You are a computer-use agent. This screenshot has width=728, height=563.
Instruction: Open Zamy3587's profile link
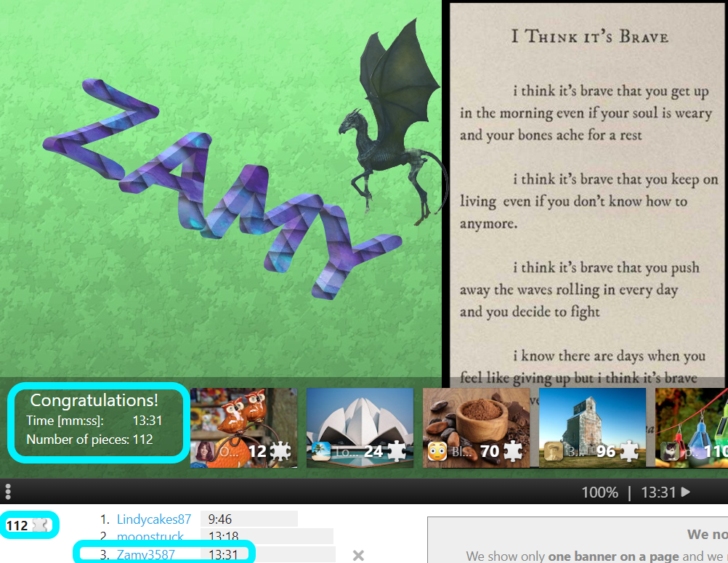pos(146,554)
